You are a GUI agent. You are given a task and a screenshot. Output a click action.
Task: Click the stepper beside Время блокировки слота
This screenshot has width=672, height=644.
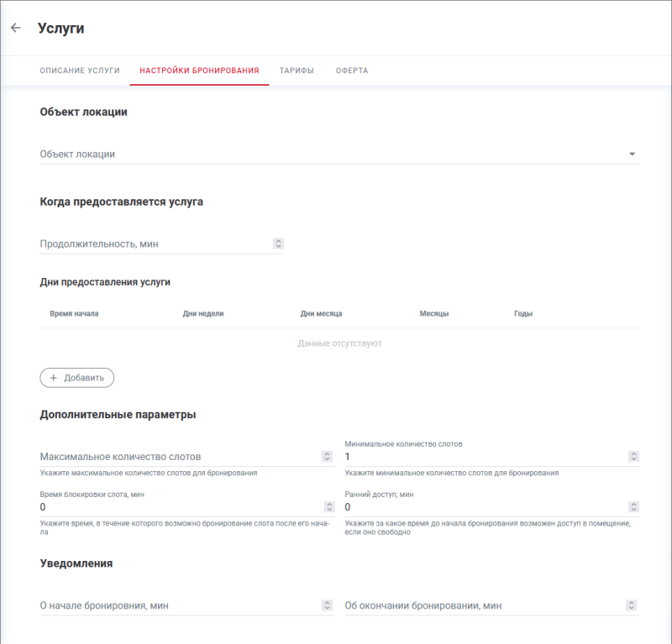(328, 507)
